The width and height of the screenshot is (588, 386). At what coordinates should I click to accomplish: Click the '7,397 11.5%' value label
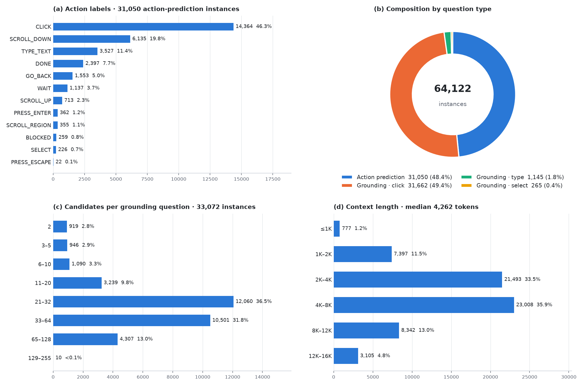[x=410, y=254]
